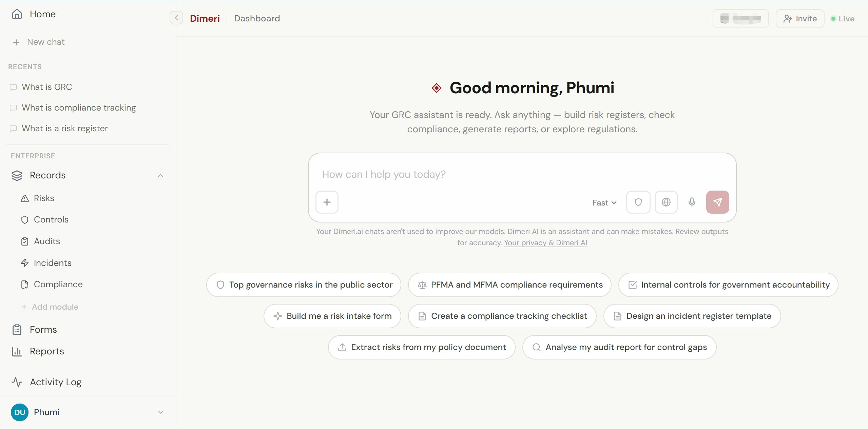Click inside the How can I help field

(x=475, y=174)
